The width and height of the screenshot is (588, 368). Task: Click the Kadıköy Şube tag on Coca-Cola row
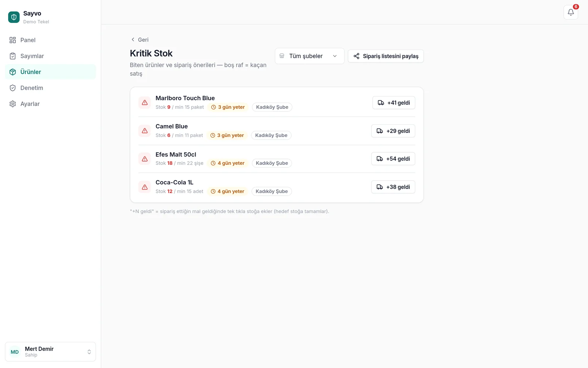coord(272,191)
